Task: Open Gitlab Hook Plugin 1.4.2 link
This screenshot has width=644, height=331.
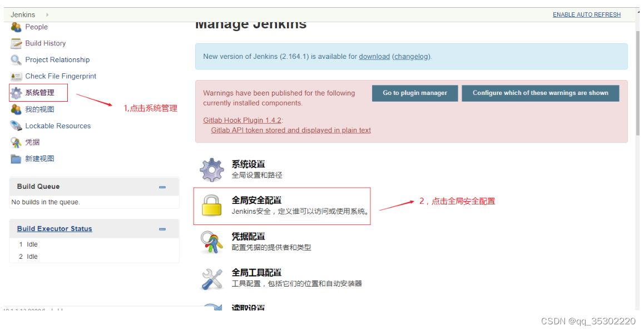Action: [242, 120]
